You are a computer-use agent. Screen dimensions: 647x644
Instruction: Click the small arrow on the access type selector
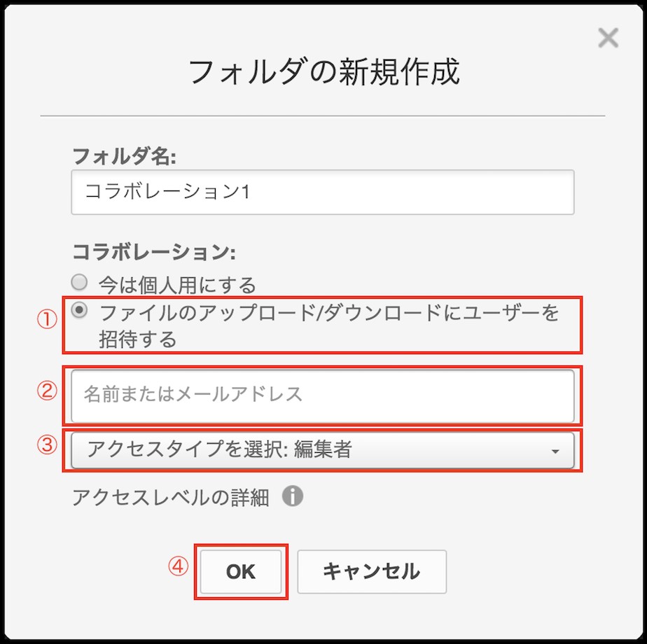[x=555, y=451]
